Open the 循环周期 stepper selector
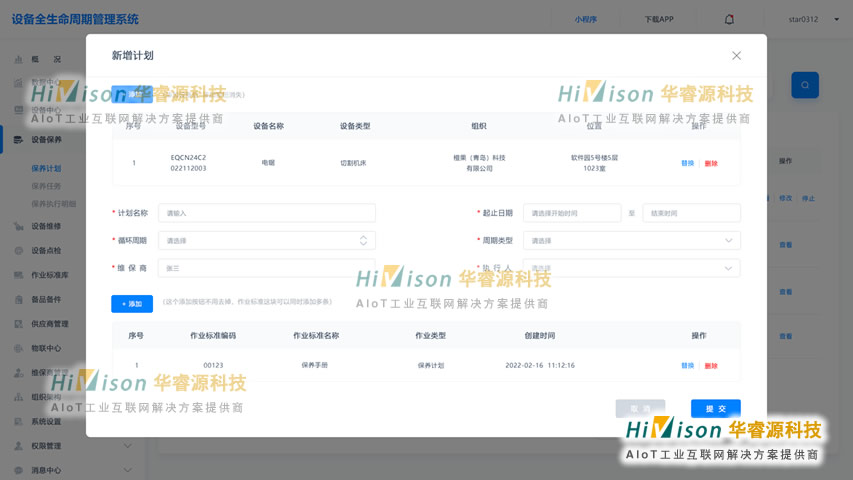 coord(363,240)
